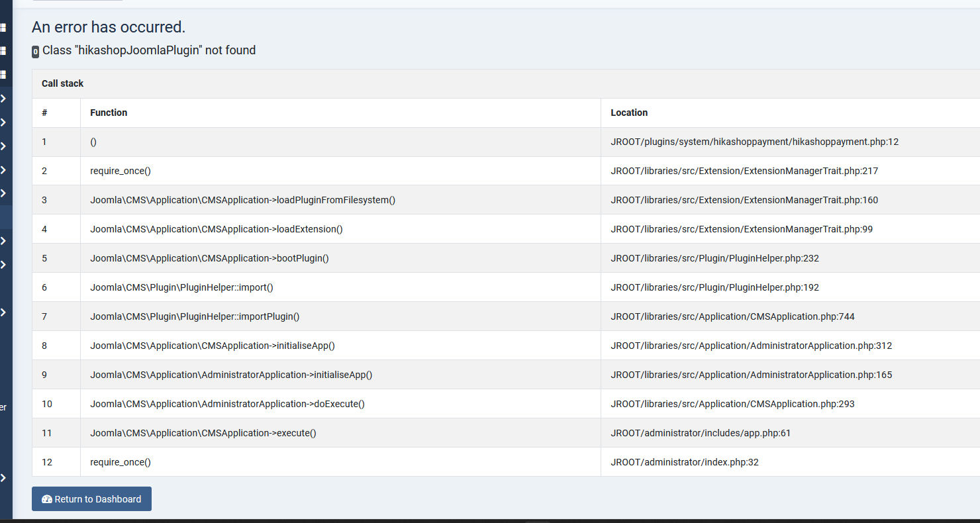Expand the sixth sidebar chevron from the top

click(3, 241)
